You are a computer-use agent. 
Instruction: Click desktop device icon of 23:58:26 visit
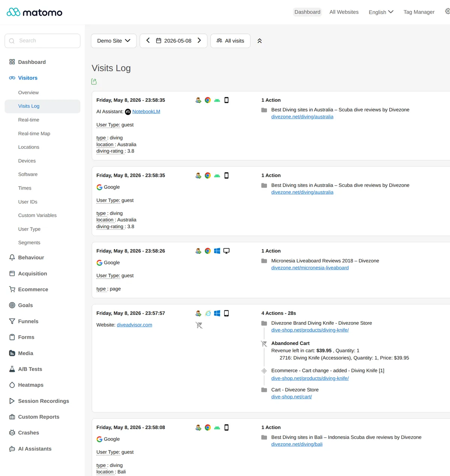coord(226,251)
